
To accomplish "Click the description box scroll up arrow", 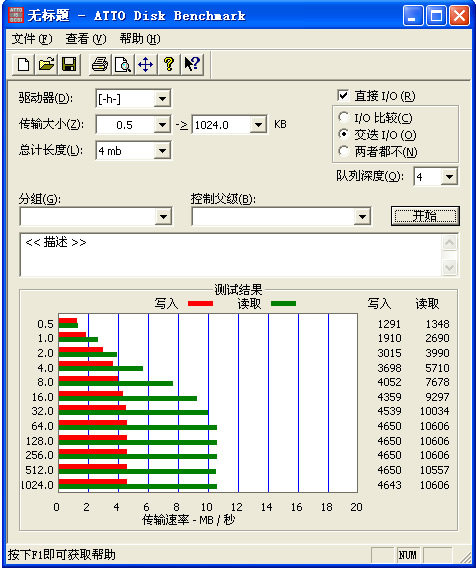I will (x=449, y=242).
